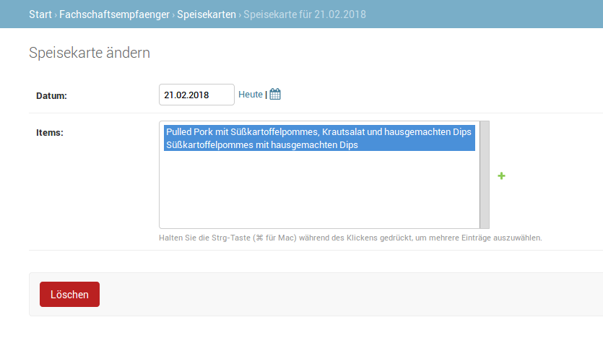This screenshot has height=364, width=603.
Task: Click the Items list scrollbar track
Action: [x=485, y=175]
